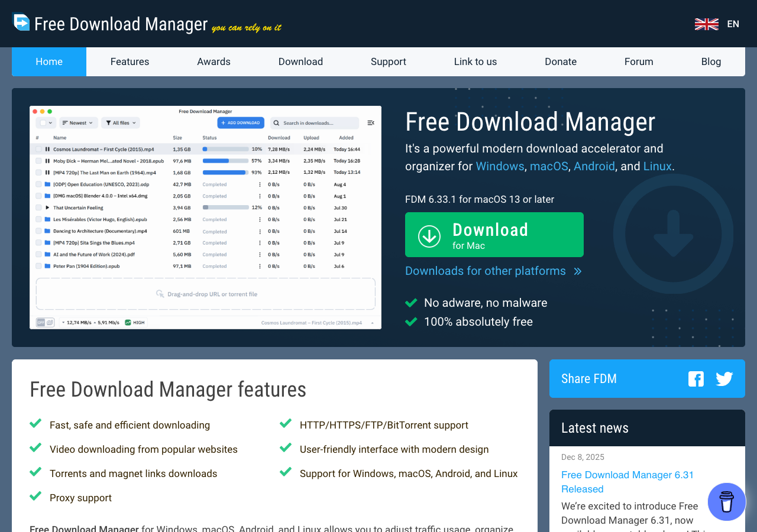
Task: Toggle the OFF switch in the status bar
Action: [x=41, y=323]
